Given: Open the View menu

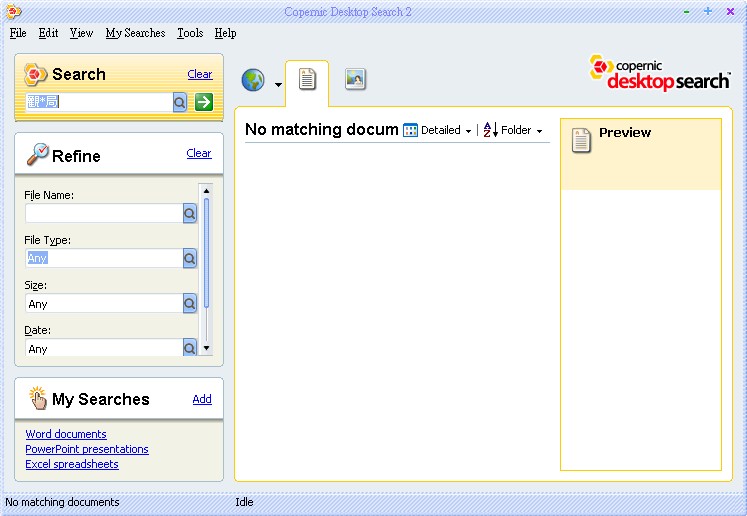Looking at the screenshot, I should pos(81,33).
